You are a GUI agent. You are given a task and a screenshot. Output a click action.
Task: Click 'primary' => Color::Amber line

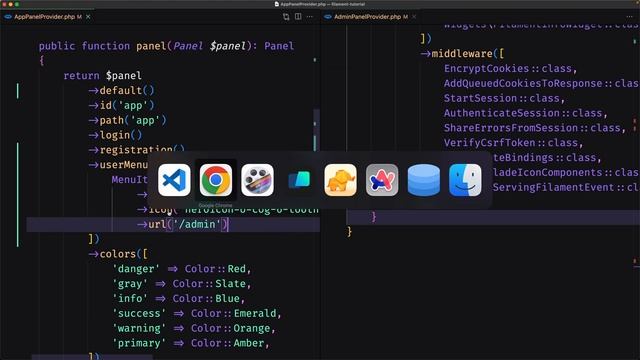coord(191,343)
